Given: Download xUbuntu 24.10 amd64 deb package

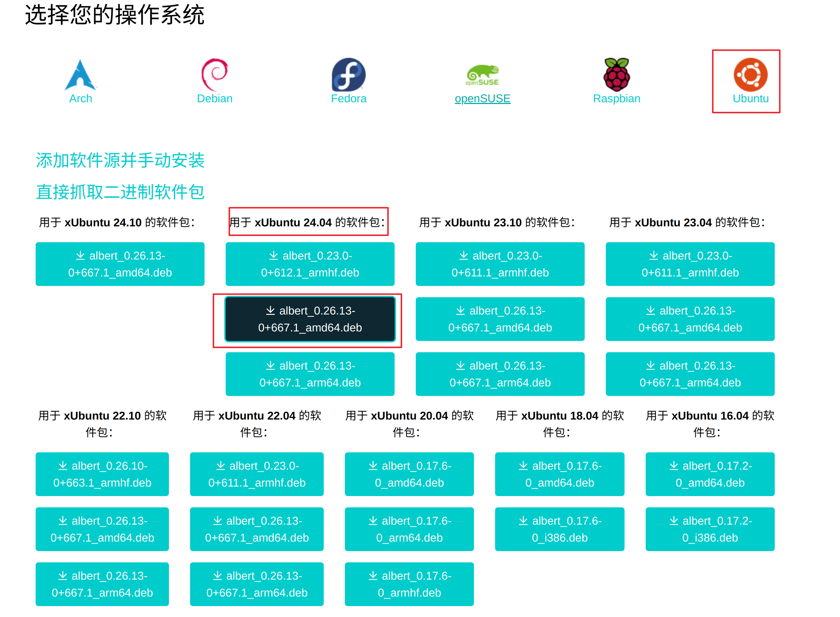Looking at the screenshot, I should coord(120,264).
